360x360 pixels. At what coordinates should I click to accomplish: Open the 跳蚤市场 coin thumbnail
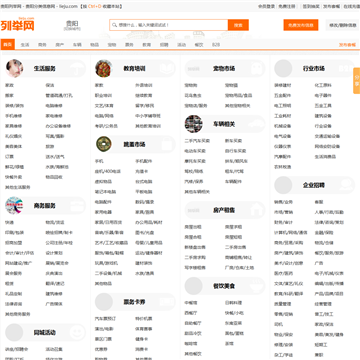(104, 144)
